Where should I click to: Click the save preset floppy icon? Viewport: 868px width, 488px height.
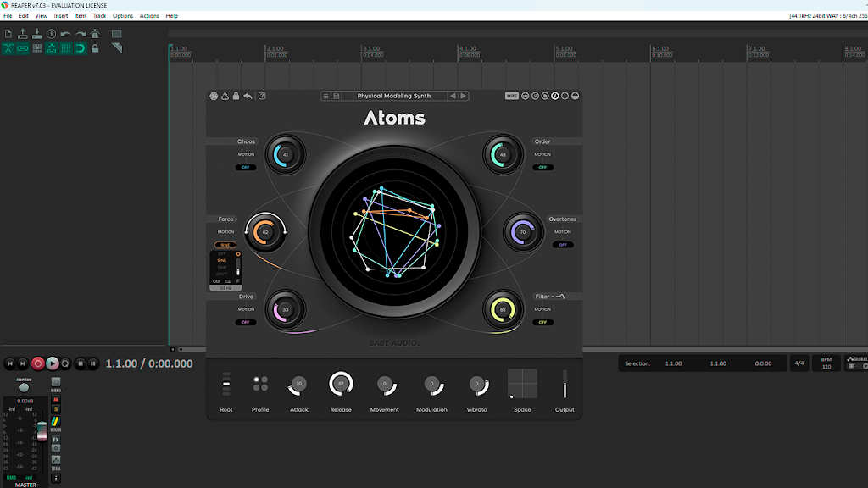pyautogui.click(x=336, y=97)
